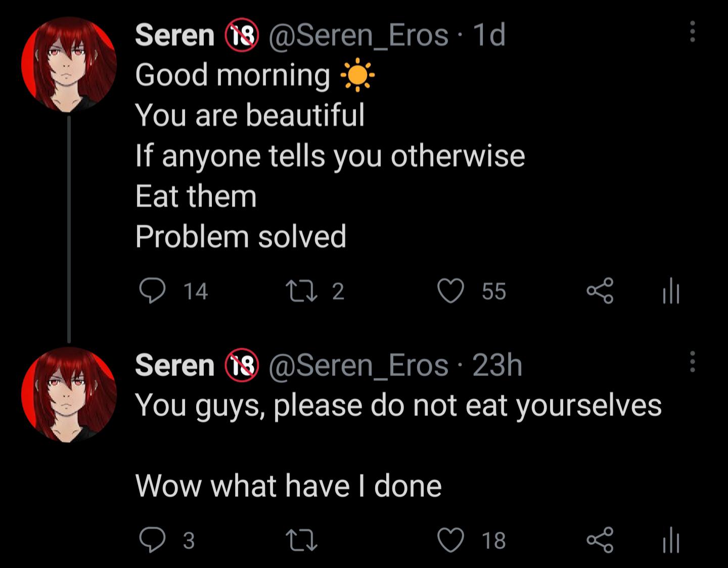Open more options for second tweet
728x568 pixels.
[x=692, y=362]
